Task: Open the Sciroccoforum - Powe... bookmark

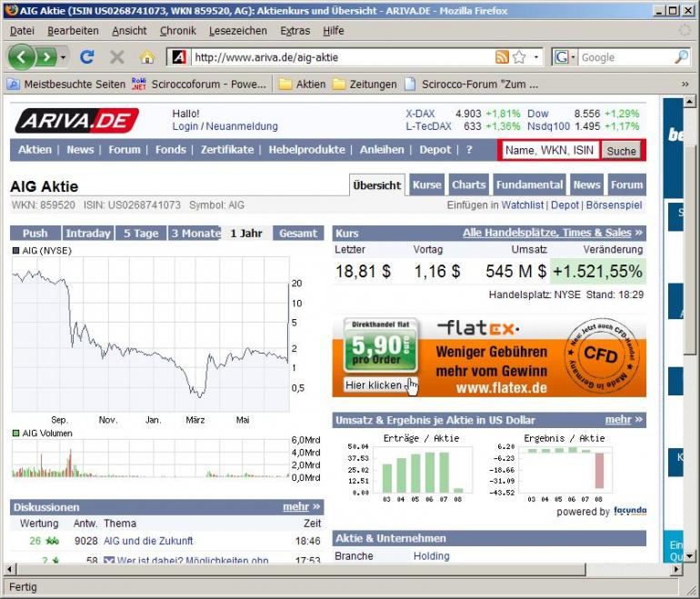Action: point(199,84)
